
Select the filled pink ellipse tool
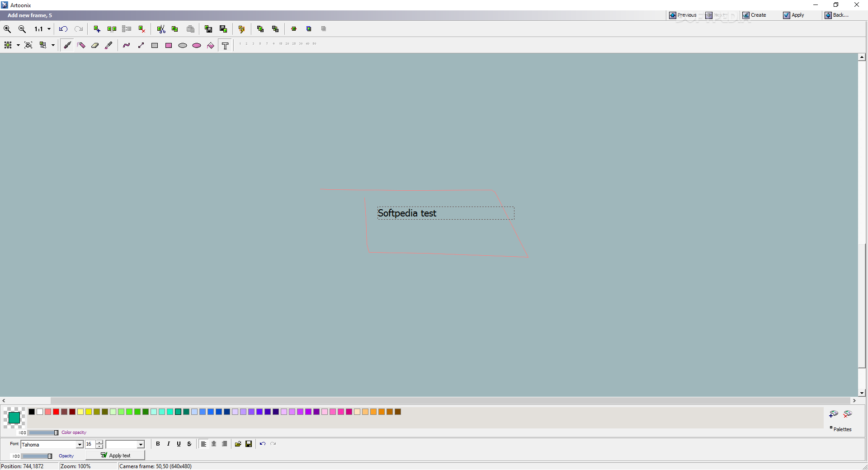pyautogui.click(x=197, y=45)
